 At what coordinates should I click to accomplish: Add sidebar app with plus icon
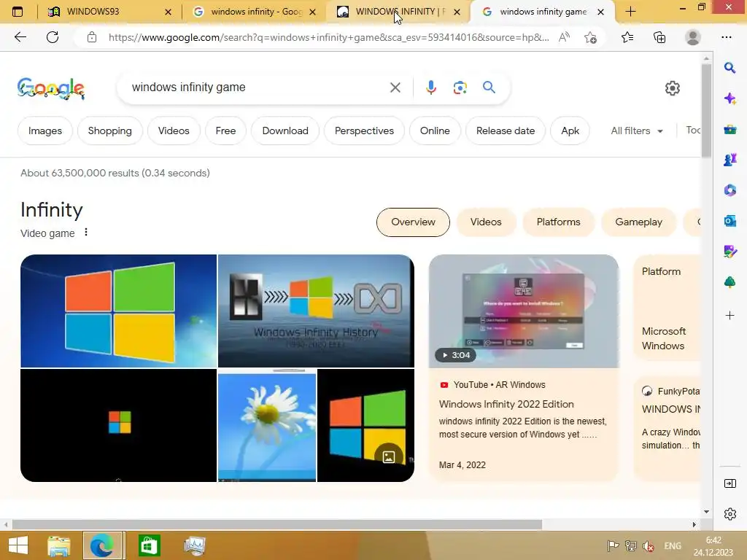tap(729, 315)
